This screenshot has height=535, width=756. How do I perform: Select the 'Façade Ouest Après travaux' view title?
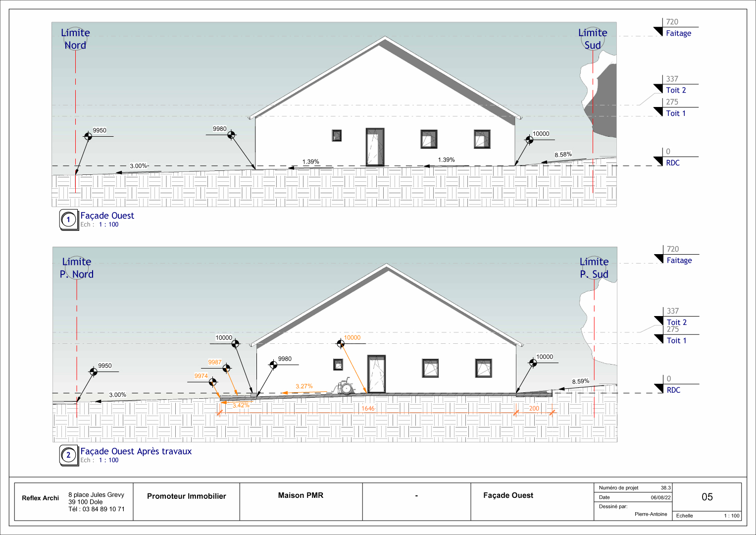coord(136,451)
